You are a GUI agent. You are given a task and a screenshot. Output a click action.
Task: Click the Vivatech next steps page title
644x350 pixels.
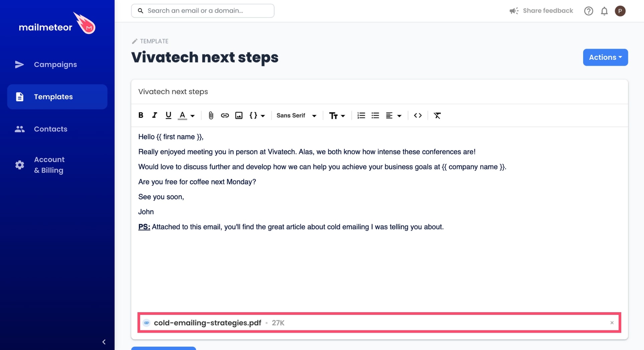pyautogui.click(x=205, y=57)
